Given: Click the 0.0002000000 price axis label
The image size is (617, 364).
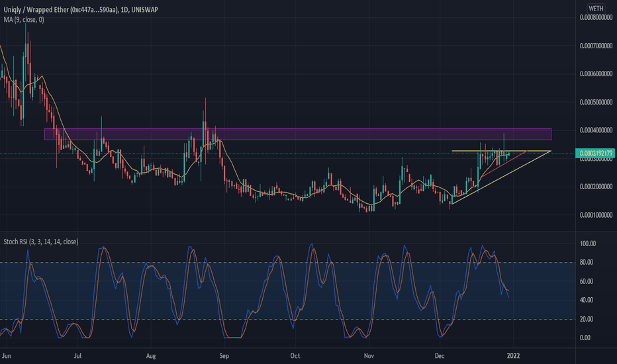Looking at the screenshot, I should point(596,187).
